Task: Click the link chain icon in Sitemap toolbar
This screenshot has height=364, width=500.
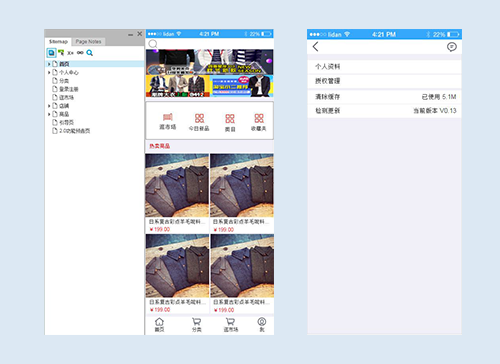Action: click(x=80, y=53)
